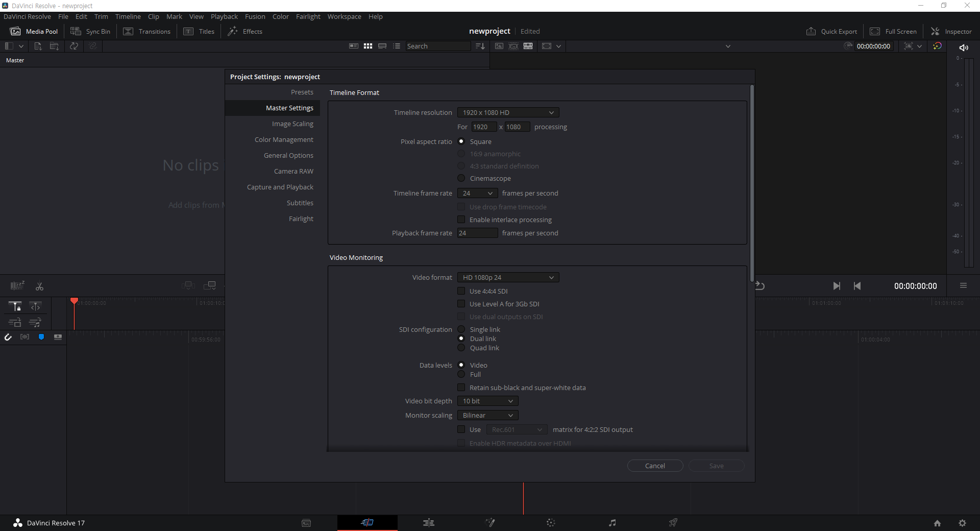The image size is (980, 531).
Task: Enable Use Level A for 3Gb SDI
Action: click(461, 304)
